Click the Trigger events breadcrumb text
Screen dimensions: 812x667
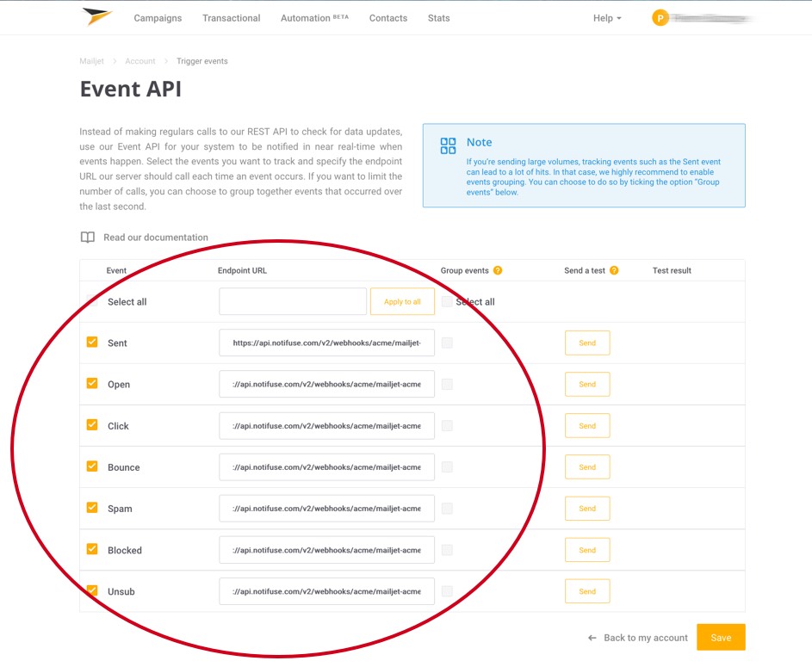coord(202,61)
